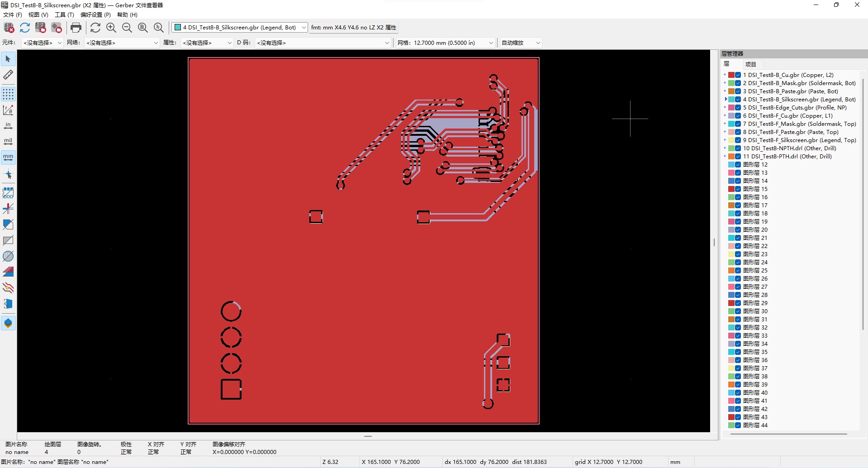Click color swatch of DSI_Test8-B_Cu.gbr layer
This screenshot has width=868, height=468.
[x=731, y=75]
